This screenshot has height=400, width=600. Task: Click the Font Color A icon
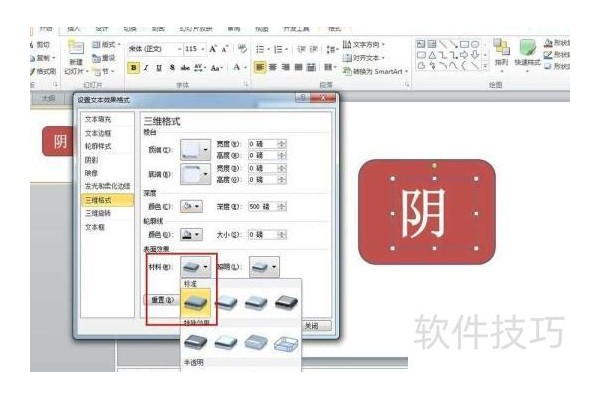point(236,67)
